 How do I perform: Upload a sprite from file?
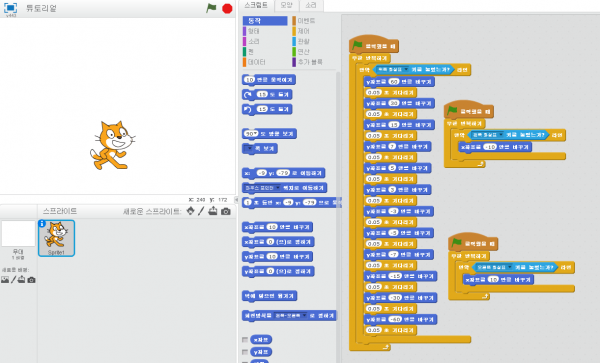(213, 211)
